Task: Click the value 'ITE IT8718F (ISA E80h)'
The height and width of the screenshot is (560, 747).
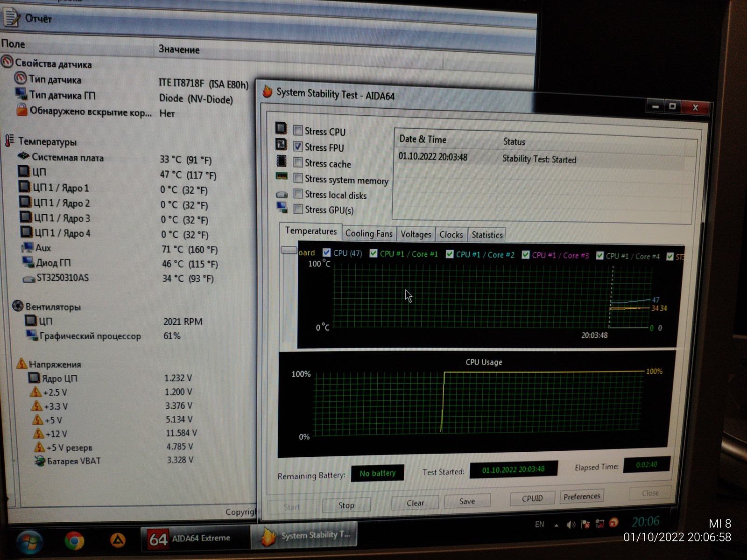Action: [x=203, y=84]
